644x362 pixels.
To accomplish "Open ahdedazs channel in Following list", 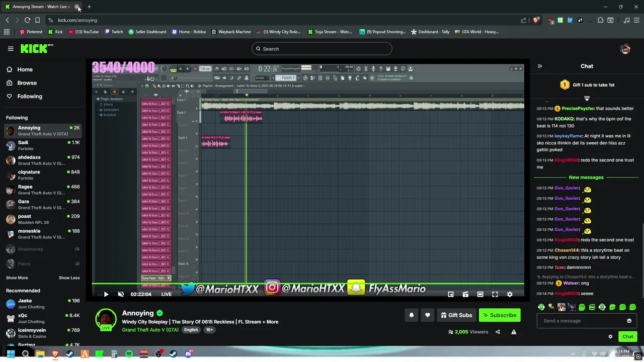I will (x=43, y=160).
